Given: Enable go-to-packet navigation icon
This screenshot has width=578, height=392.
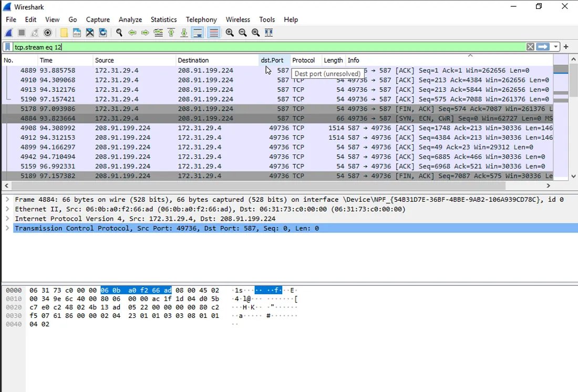Looking at the screenshot, I should (x=158, y=33).
